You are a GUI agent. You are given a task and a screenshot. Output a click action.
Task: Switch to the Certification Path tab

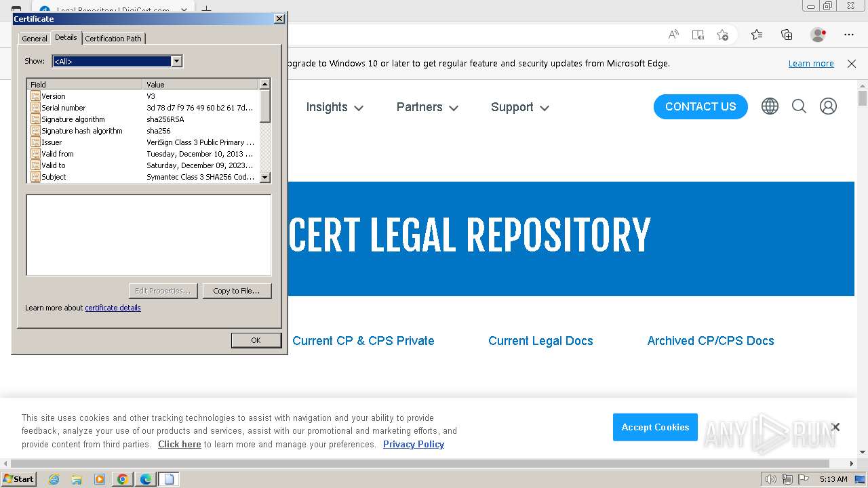click(113, 39)
